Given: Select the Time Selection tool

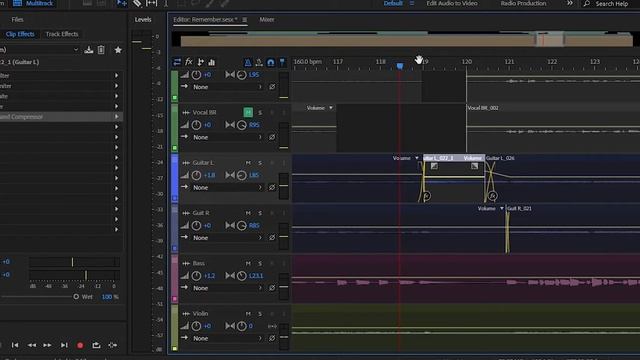Looking at the screenshot, I should pyautogui.click(x=166, y=3).
